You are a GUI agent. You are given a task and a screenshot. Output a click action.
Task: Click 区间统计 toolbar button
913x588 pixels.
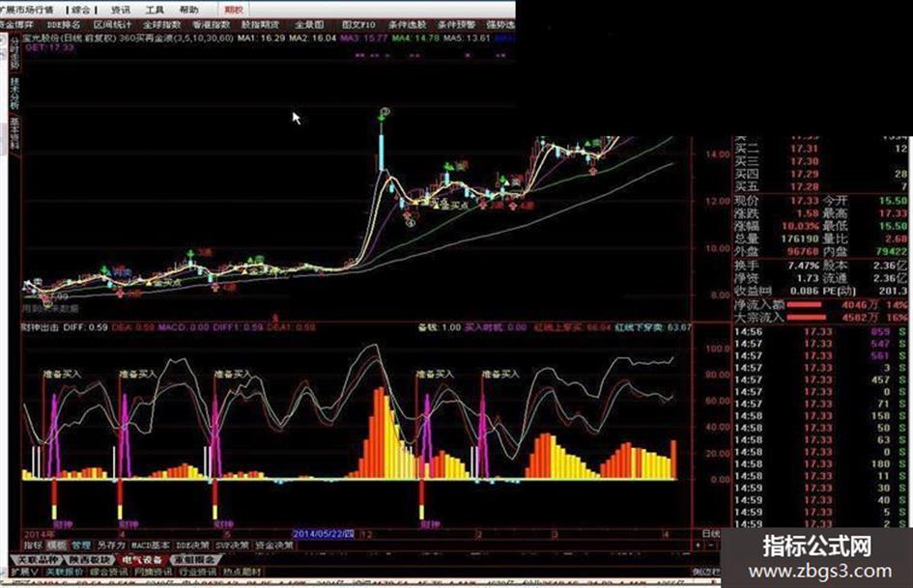point(113,24)
